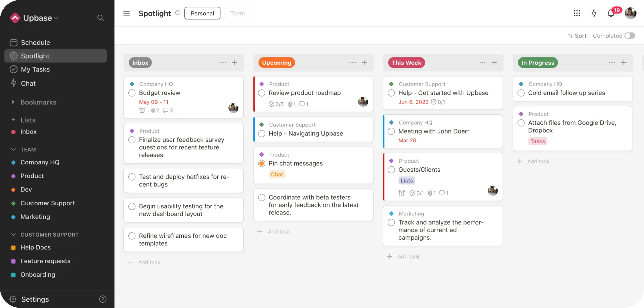Open the help icon beside Settings

103,299
